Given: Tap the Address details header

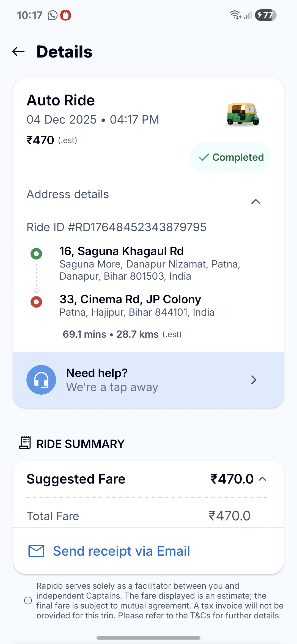Looking at the screenshot, I should [x=68, y=194].
